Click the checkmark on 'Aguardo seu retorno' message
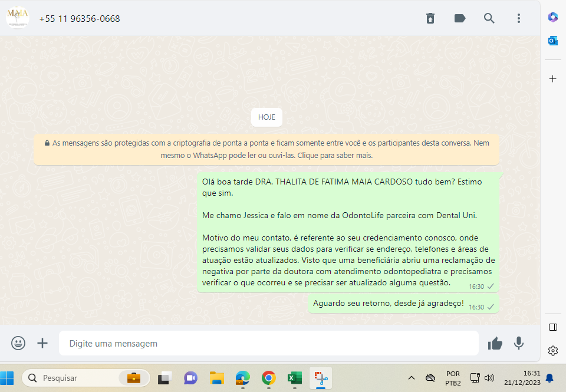The image size is (566, 392). pyautogui.click(x=491, y=307)
